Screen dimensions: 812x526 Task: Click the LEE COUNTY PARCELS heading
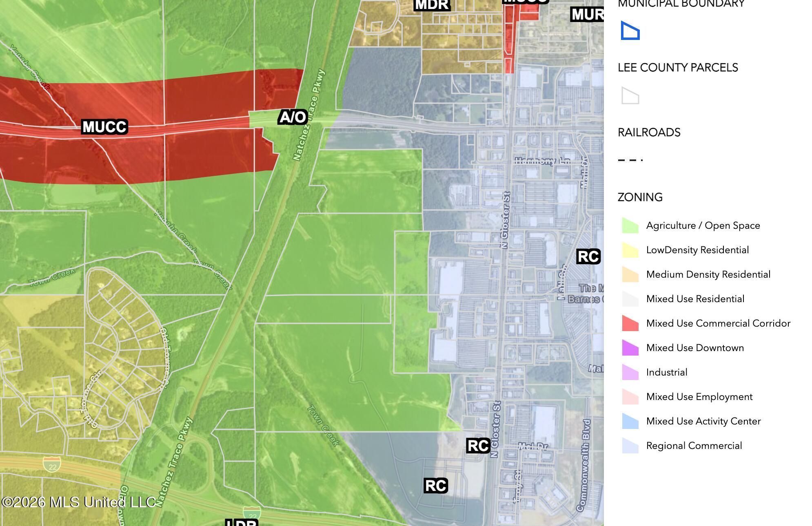(x=678, y=68)
